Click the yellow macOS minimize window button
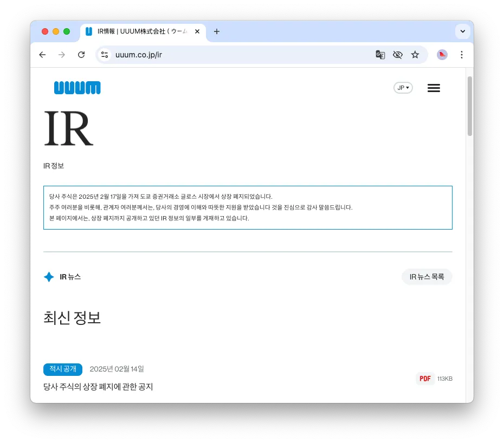Viewport: 504px width, 443px height. 56,31
